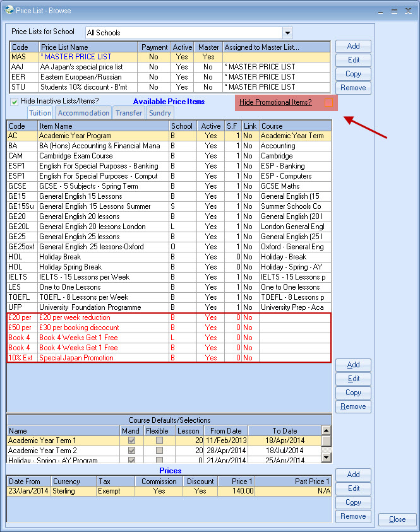Screen dimensions: 420x532
Task: Open the Transfer tab
Action: 128,113
